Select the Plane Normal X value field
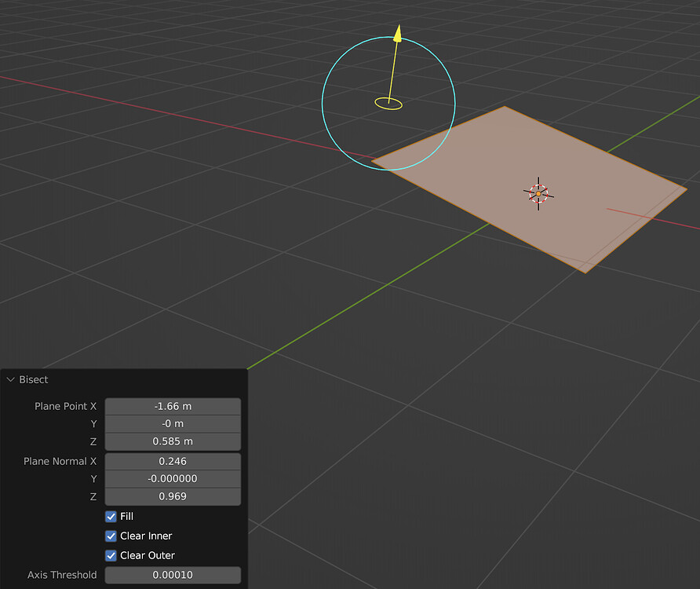The width and height of the screenshot is (700, 589). 173,461
